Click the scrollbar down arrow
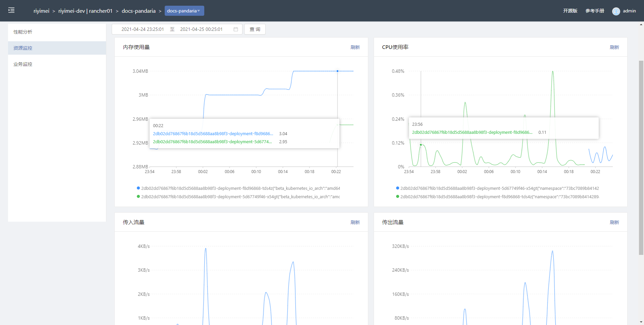Image resolution: width=644 pixels, height=325 pixels. pyautogui.click(x=641, y=322)
